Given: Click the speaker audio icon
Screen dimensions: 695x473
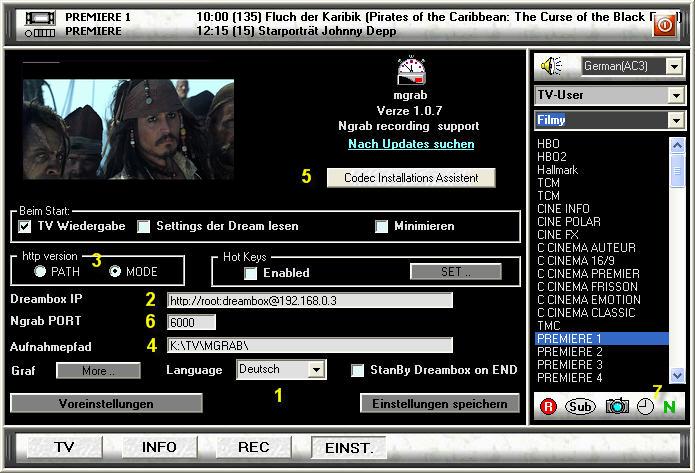Looking at the screenshot, I should point(551,66).
